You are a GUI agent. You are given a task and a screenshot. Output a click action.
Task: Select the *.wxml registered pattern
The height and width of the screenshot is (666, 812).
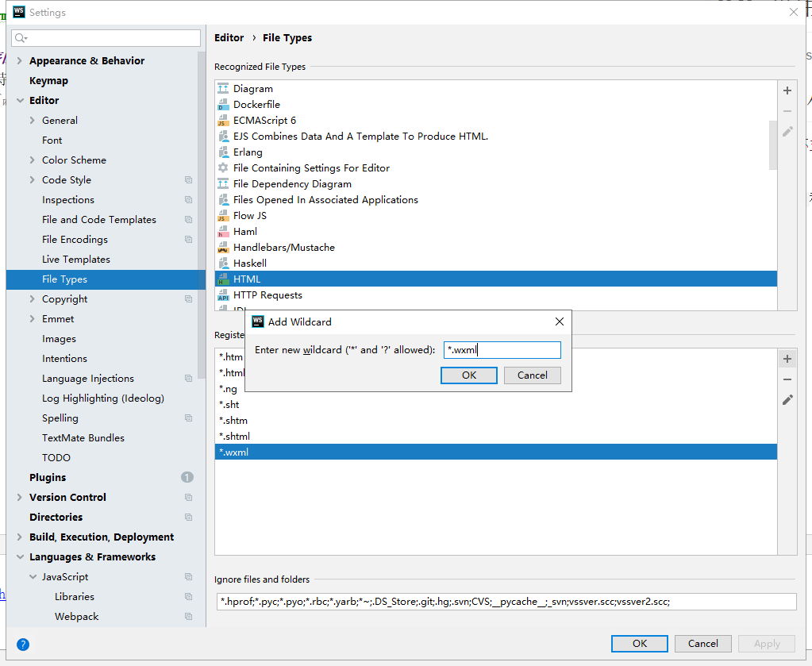tap(496, 452)
